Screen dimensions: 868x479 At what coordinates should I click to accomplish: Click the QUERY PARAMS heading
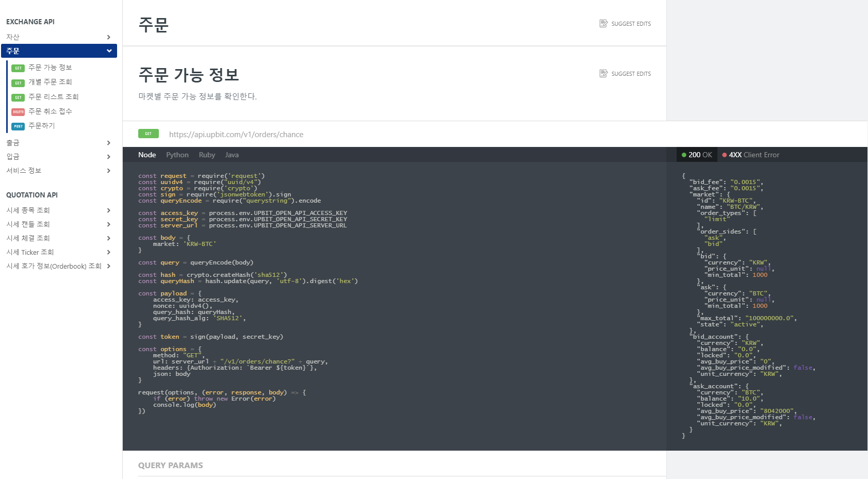(171, 465)
